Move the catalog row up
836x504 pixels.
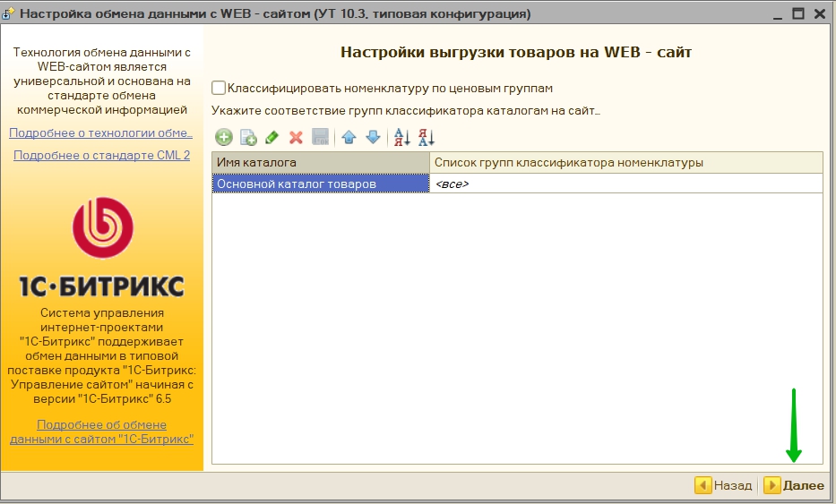pyautogui.click(x=349, y=138)
